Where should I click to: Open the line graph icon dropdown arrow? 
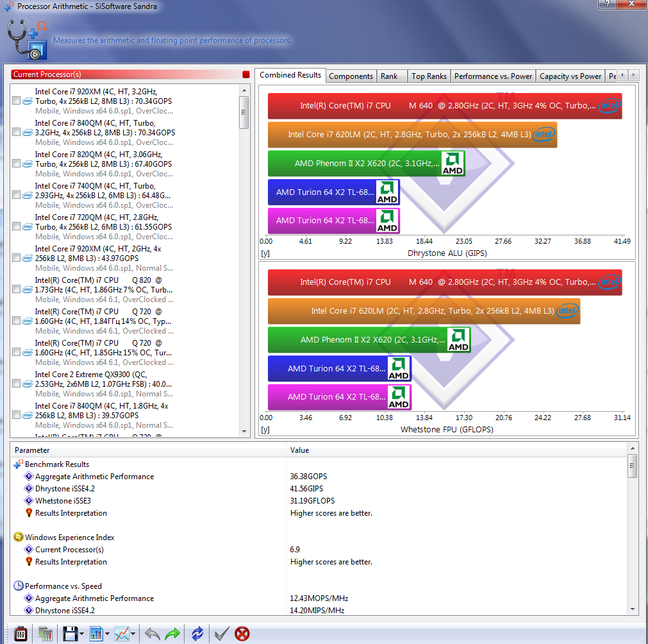tap(133, 634)
